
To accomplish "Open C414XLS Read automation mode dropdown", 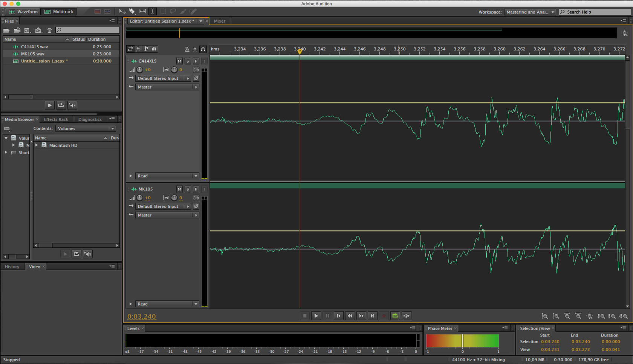I will click(167, 176).
